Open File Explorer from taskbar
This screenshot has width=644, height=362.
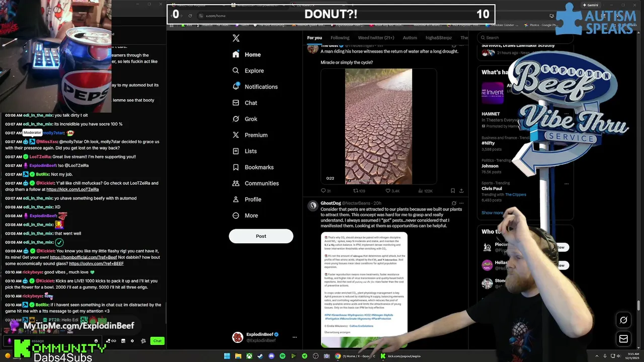coord(238,356)
